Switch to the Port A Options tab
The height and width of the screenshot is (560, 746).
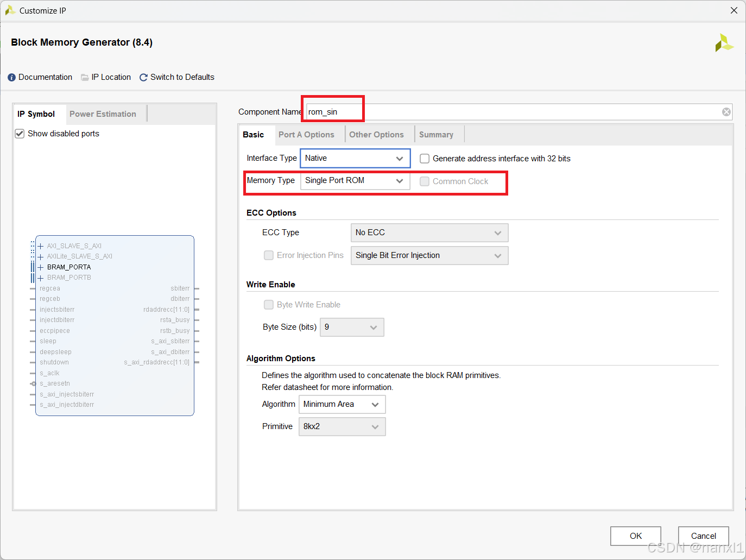coord(307,135)
